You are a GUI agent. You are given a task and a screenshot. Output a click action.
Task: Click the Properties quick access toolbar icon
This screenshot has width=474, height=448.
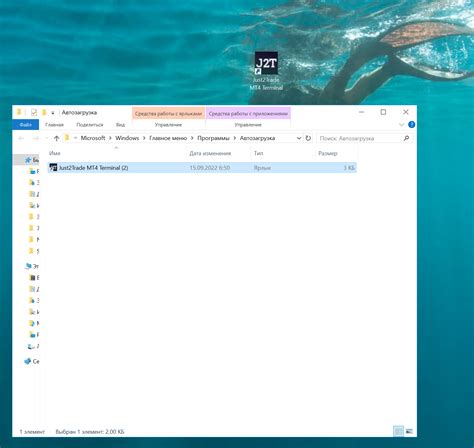(34, 112)
